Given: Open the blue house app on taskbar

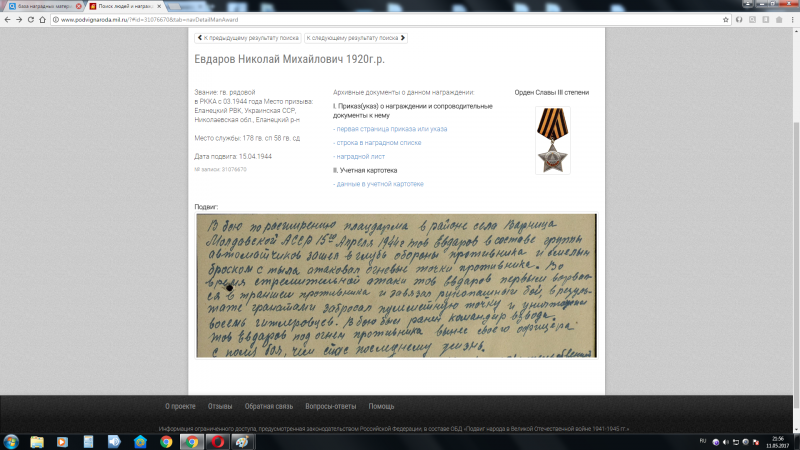Looking at the screenshot, I should (140, 442).
